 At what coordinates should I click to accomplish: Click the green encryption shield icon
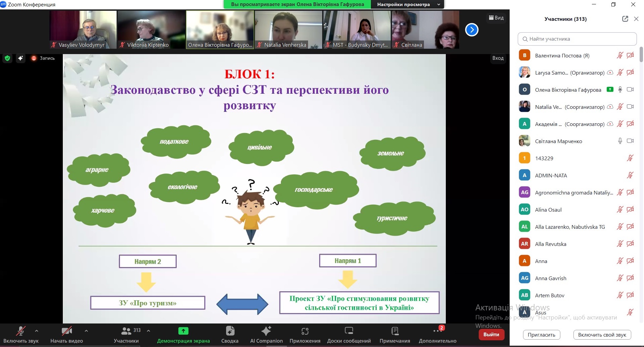point(7,58)
